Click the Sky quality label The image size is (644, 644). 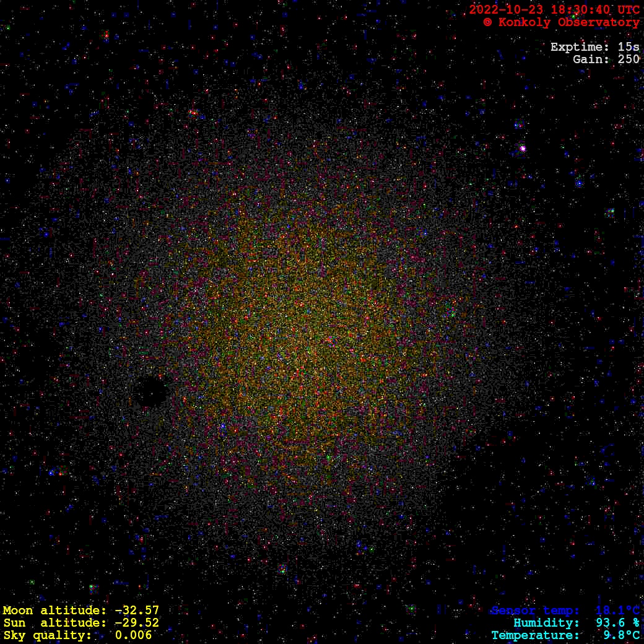click(x=48, y=635)
